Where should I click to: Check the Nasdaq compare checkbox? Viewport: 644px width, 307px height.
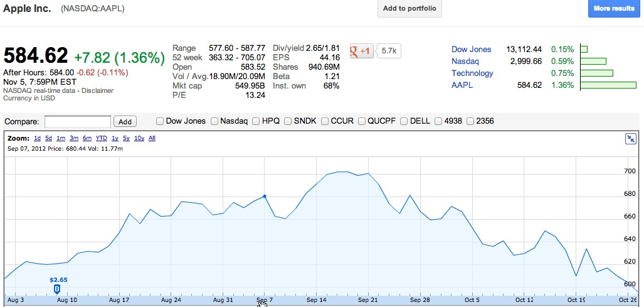click(x=214, y=121)
